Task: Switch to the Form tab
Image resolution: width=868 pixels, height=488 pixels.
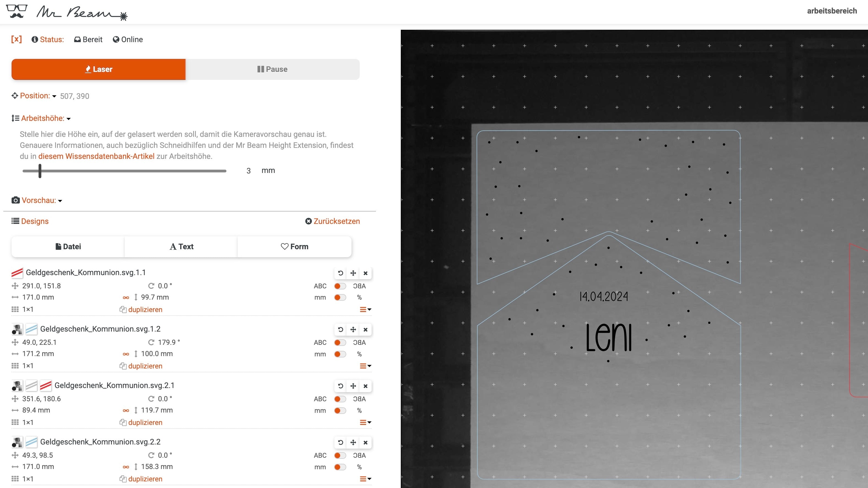Action: coord(294,246)
